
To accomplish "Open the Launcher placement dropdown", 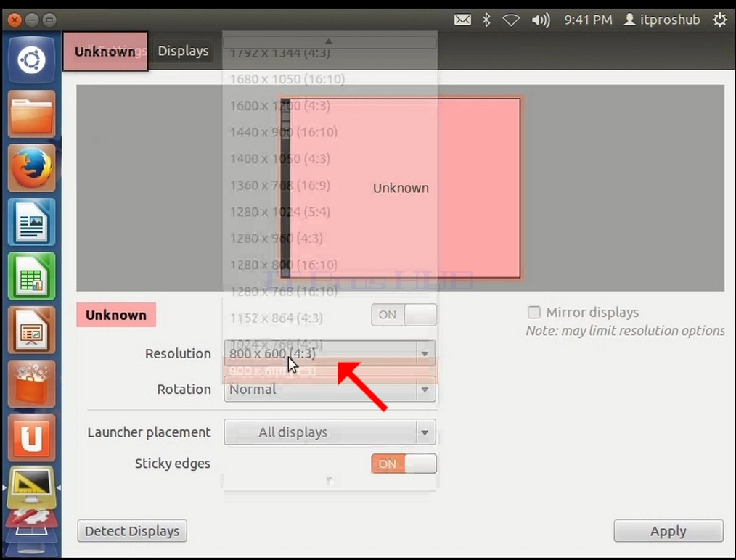I will 330,432.
